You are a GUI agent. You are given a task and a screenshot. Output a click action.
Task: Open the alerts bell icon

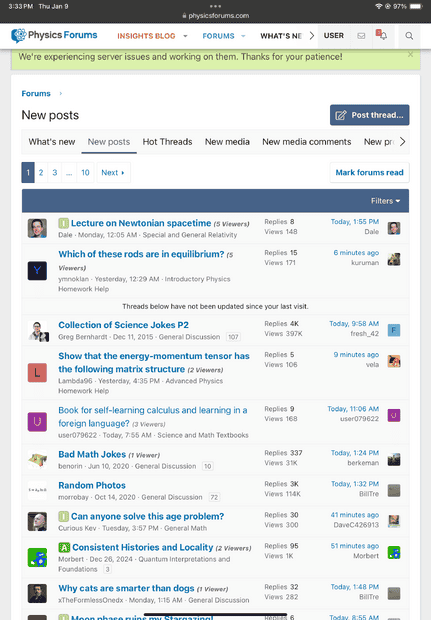coord(382,35)
